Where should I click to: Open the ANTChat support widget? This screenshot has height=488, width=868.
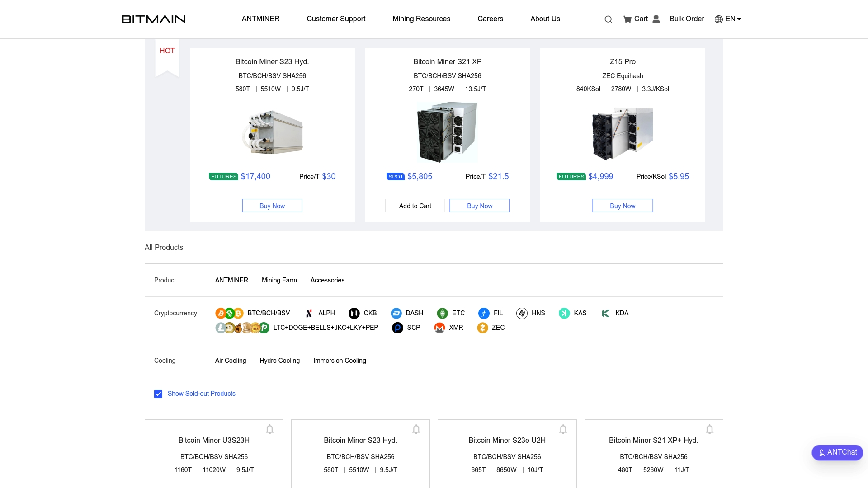pyautogui.click(x=837, y=452)
